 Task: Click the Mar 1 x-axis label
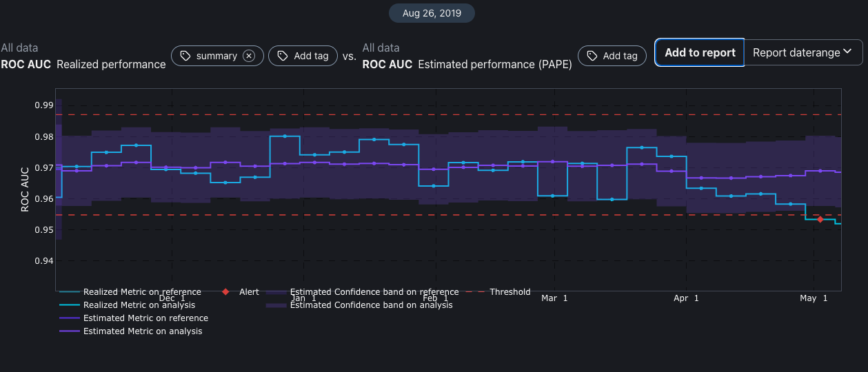coord(554,298)
